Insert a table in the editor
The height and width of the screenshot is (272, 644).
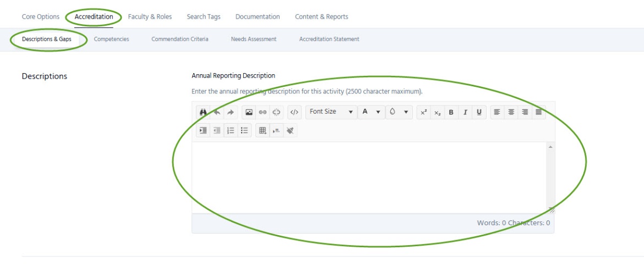coord(263,130)
